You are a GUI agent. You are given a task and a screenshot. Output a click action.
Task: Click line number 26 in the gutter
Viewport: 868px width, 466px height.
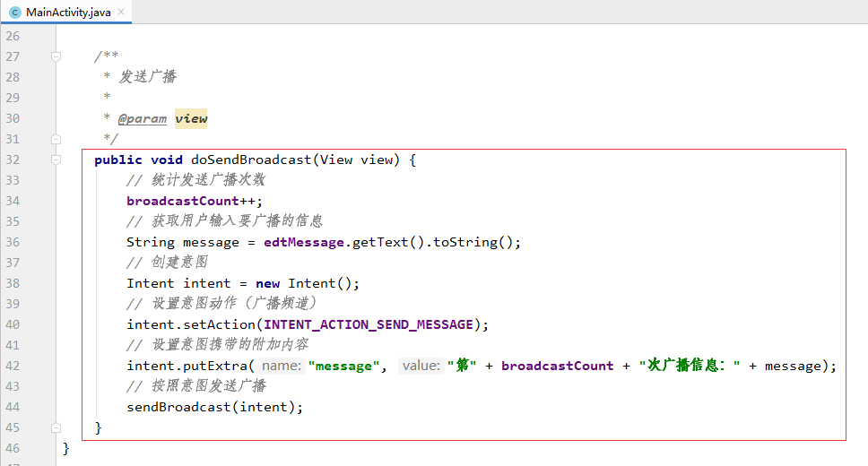13,36
